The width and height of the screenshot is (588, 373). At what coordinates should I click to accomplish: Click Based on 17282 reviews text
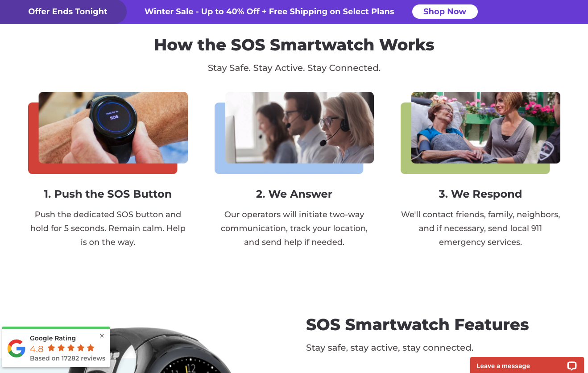click(68, 358)
